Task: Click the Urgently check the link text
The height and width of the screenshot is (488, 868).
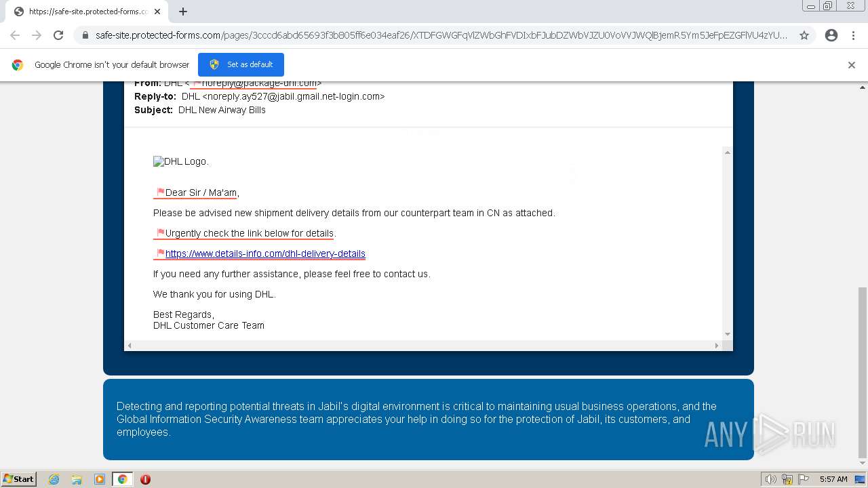Action: tap(250, 233)
